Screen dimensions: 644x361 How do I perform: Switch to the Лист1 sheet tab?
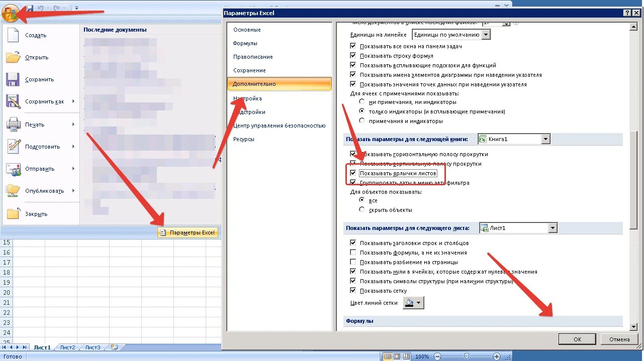point(42,347)
